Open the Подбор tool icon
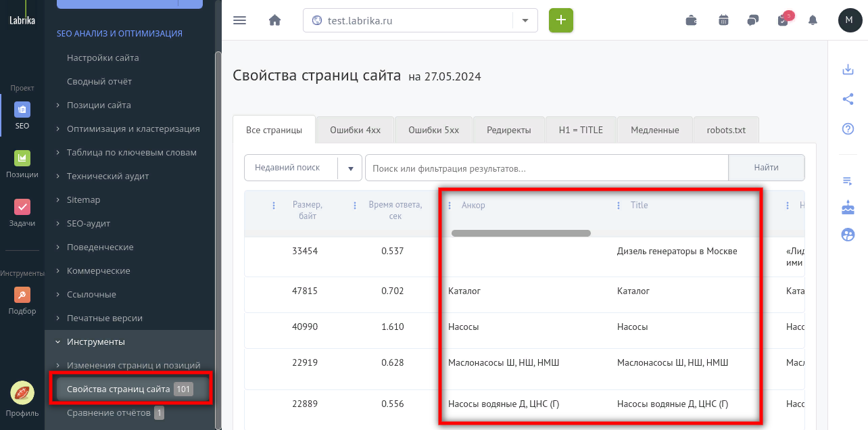This screenshot has width=868, height=430. 22,295
